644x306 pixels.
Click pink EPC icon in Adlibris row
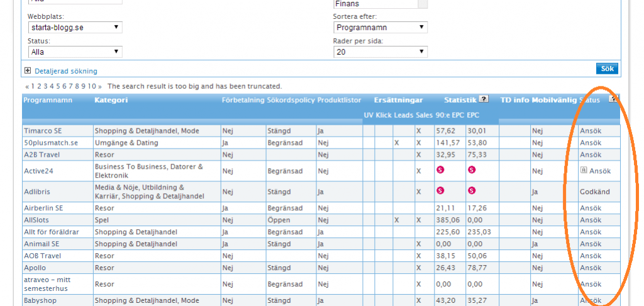tap(472, 190)
